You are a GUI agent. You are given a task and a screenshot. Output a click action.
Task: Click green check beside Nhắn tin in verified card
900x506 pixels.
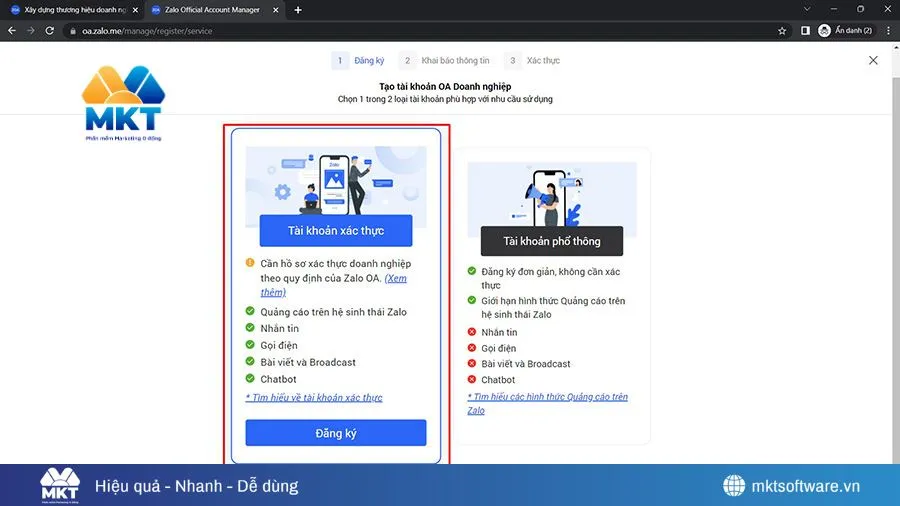click(x=250, y=328)
